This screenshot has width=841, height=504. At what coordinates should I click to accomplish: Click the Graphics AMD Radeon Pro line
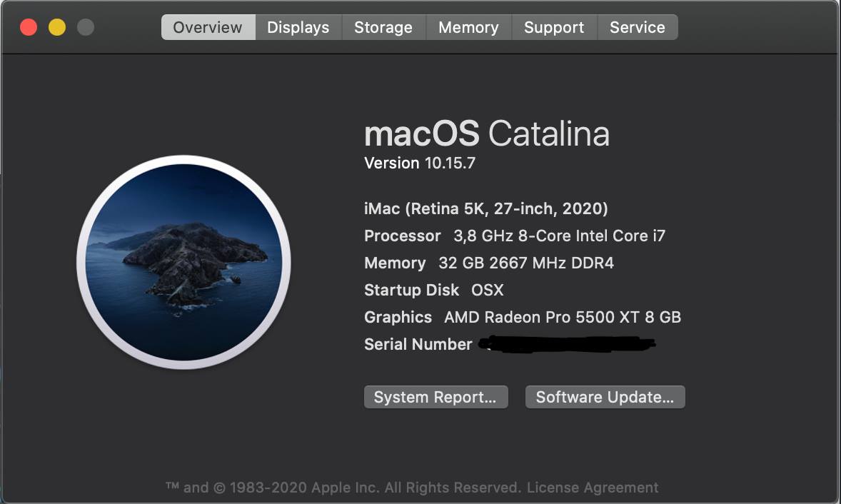523,318
